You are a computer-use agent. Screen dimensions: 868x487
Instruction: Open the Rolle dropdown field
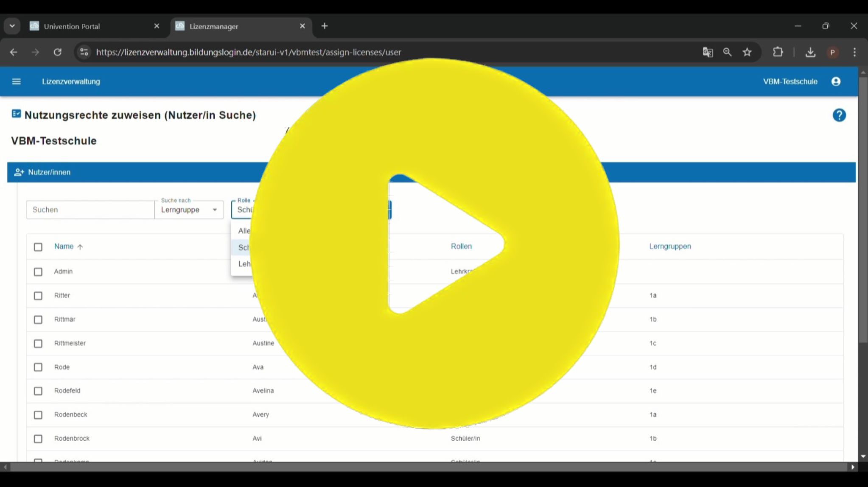pyautogui.click(x=243, y=210)
